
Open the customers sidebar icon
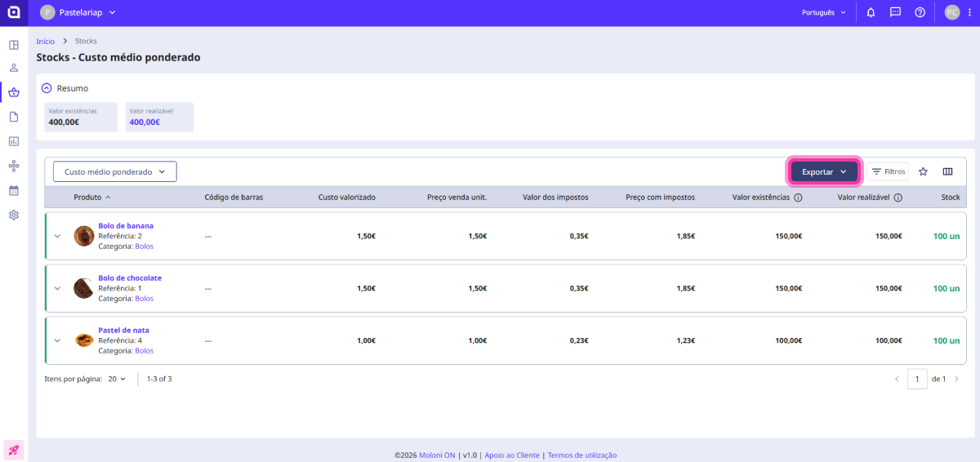(x=14, y=69)
